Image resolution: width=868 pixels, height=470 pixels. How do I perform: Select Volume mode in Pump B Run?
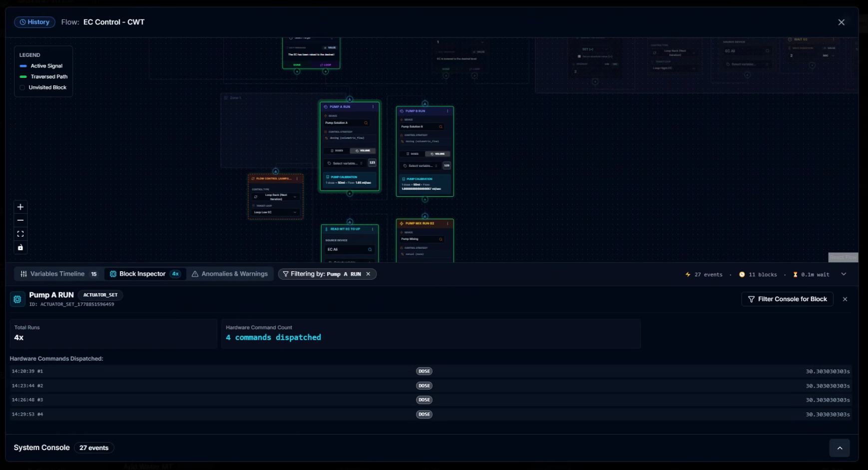coord(437,154)
